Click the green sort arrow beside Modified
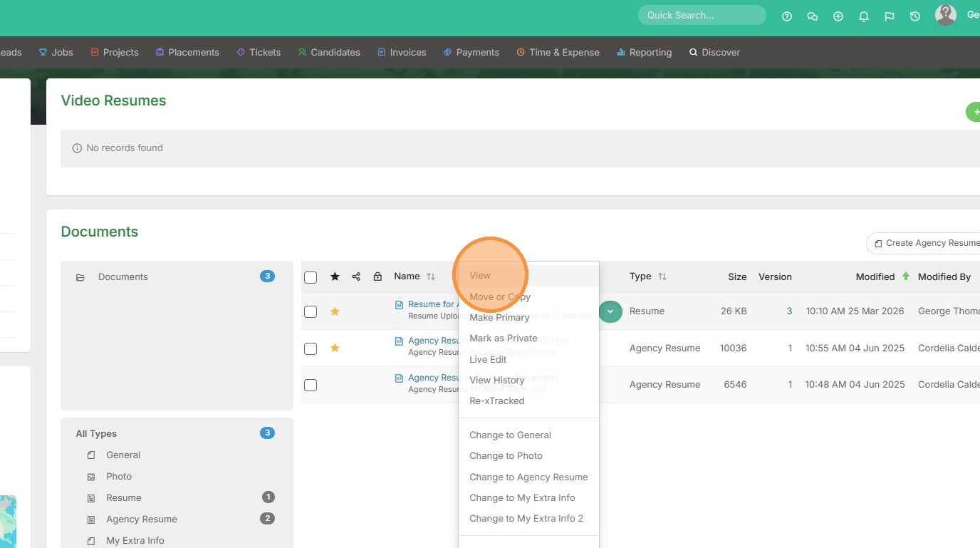Image resolution: width=980 pixels, height=548 pixels. [906, 276]
